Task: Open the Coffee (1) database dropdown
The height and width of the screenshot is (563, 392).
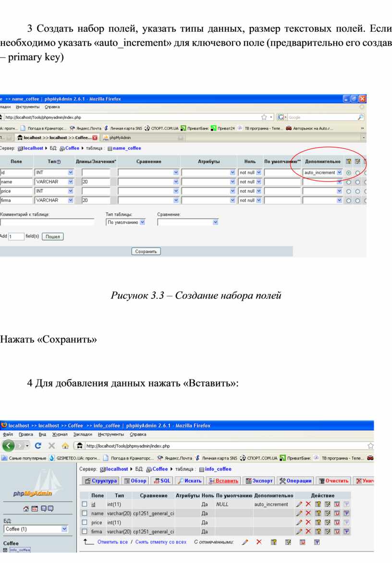Action: [x=64, y=529]
